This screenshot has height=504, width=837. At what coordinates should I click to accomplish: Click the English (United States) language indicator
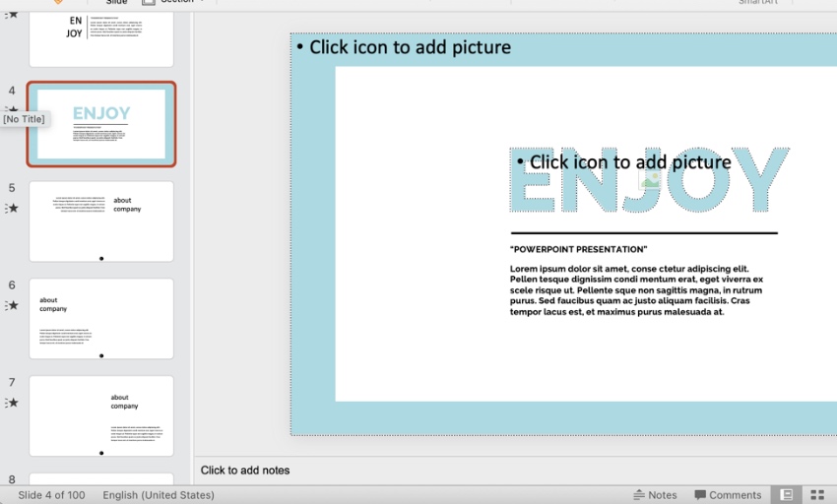point(159,495)
